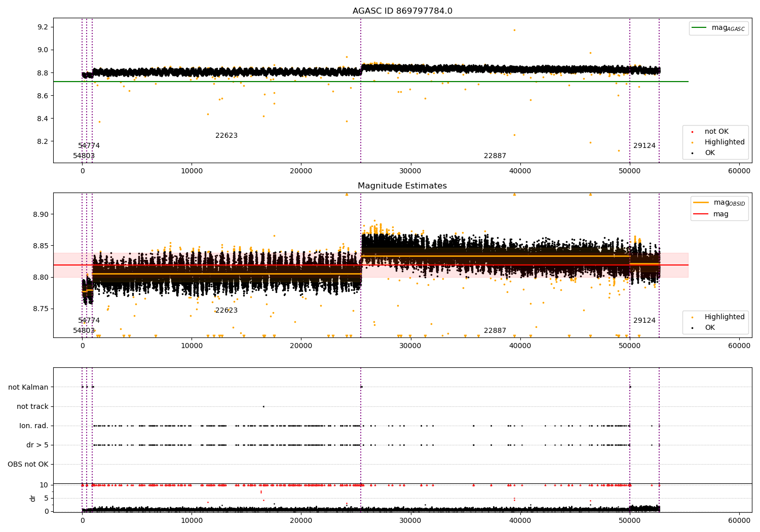Click obsid label 54774 in Magnitude Estimates plot
Screen dimensions: 760x532
[89, 321]
